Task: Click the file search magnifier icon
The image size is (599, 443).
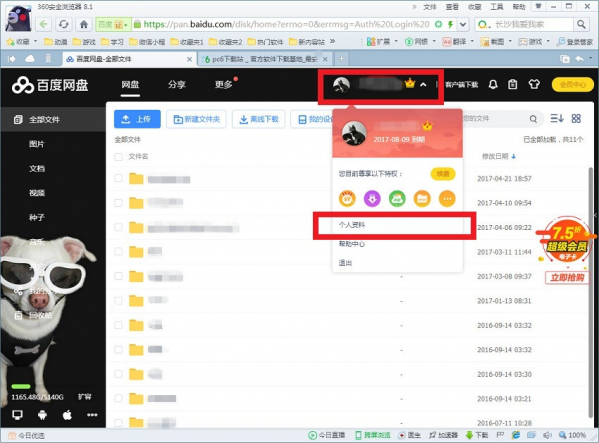Action: click(533, 119)
